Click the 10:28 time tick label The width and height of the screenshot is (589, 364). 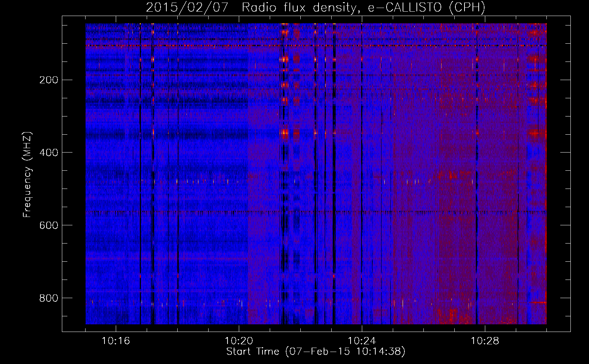pos(485,341)
